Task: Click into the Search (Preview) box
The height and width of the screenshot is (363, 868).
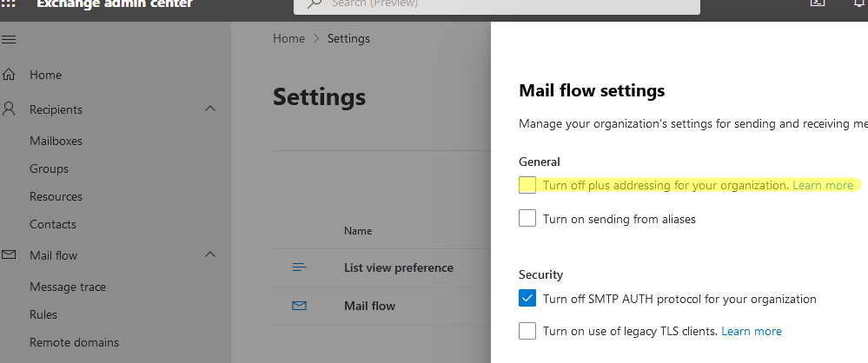Action: [496, 5]
